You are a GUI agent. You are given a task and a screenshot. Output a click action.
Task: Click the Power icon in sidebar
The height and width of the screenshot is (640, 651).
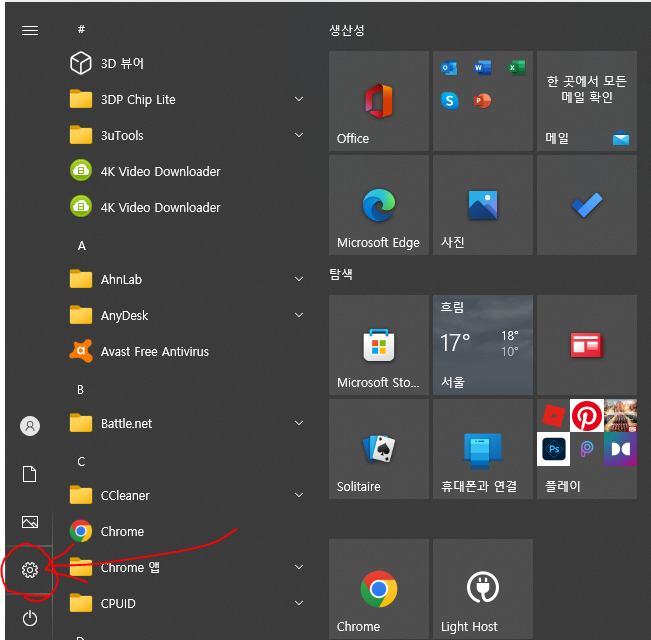click(30, 618)
